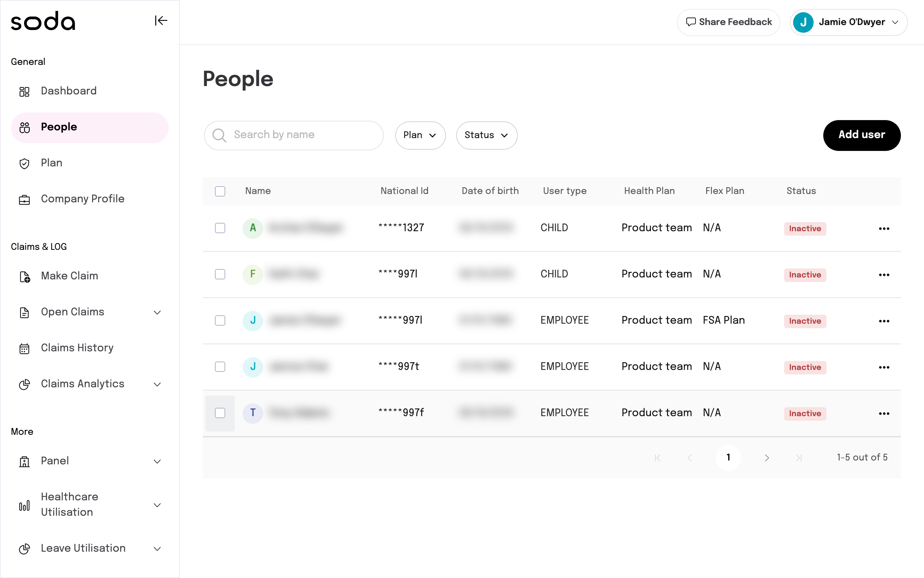Screen dimensions: 924x578
Task: Check the box for the *****1327 row
Action: 220,228
